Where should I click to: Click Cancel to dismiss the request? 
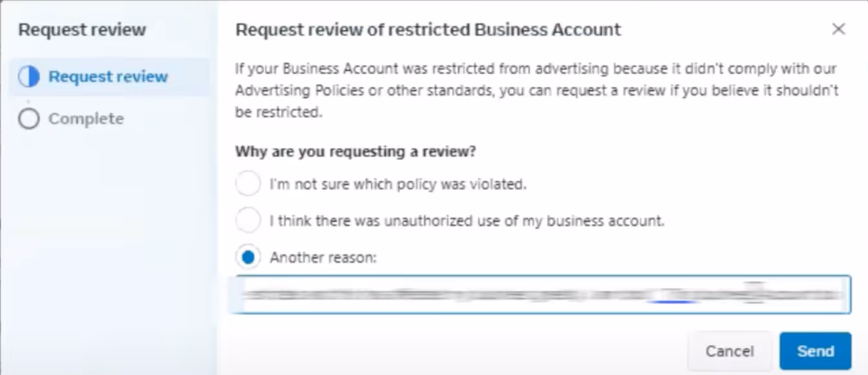(x=730, y=351)
